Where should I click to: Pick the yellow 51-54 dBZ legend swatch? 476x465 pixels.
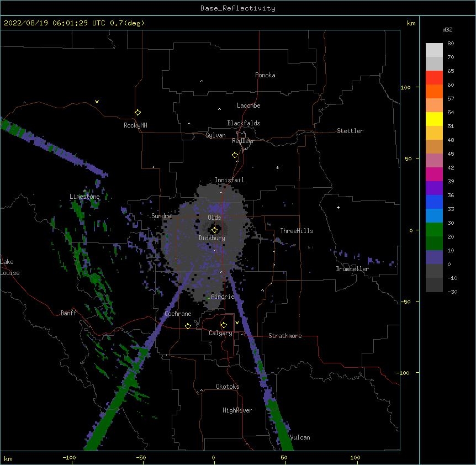434,119
